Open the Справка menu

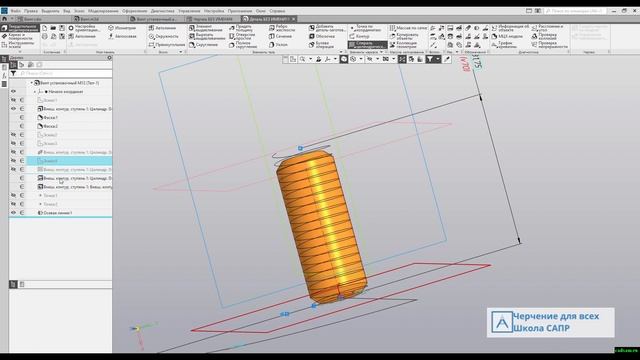(x=278, y=11)
